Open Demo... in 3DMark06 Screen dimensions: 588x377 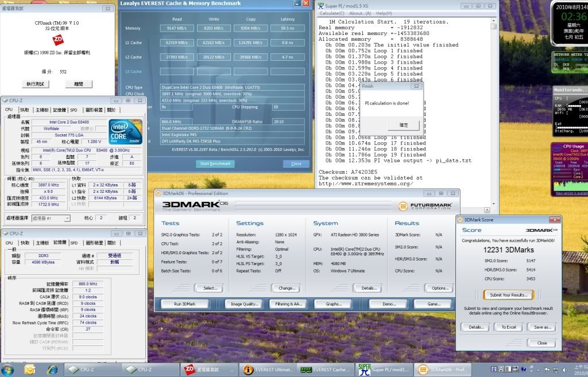388,304
